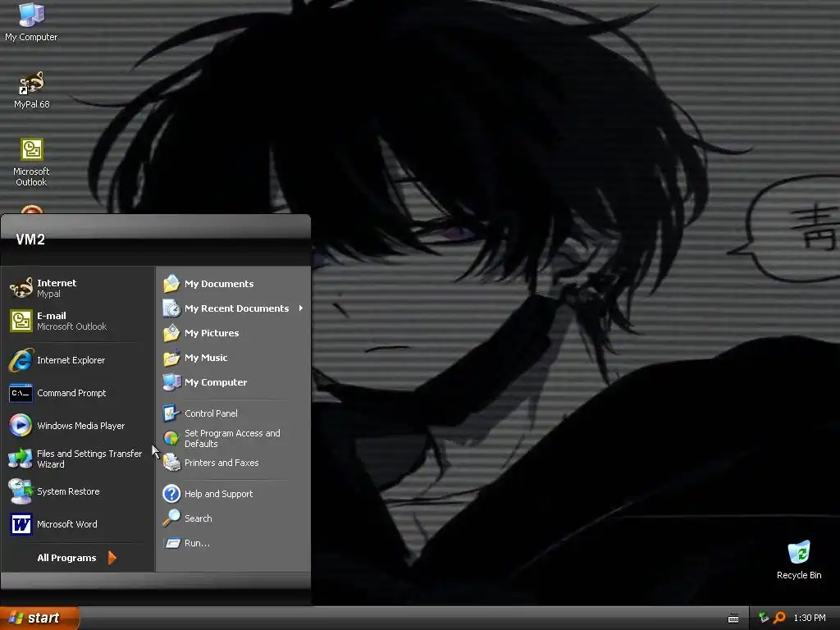Start Windows Media Player from the start menu
The image size is (840, 630).
78,426
